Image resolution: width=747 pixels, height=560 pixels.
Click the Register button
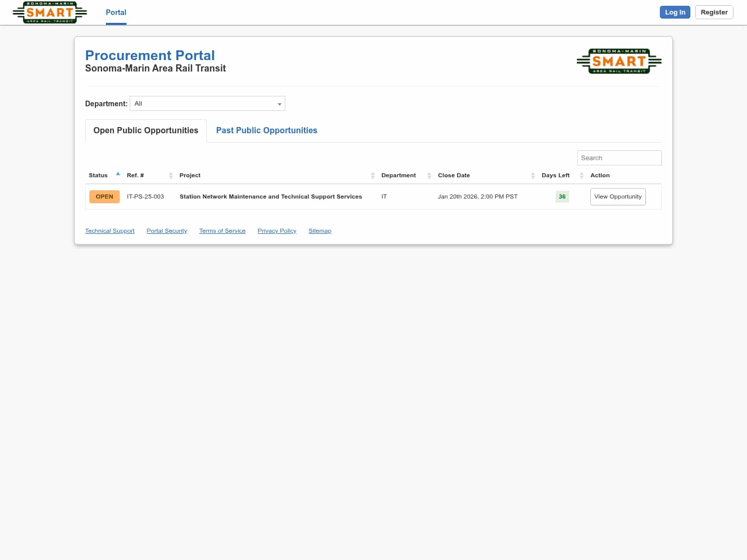(x=714, y=12)
